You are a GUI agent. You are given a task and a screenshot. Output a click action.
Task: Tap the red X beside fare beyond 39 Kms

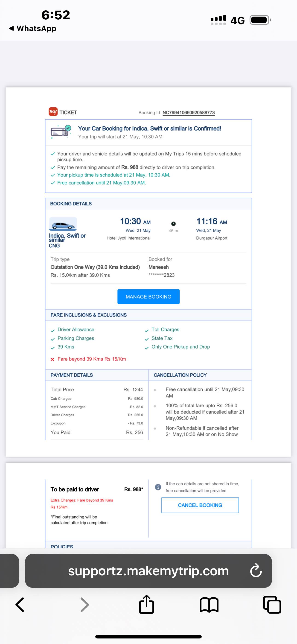coord(52,359)
